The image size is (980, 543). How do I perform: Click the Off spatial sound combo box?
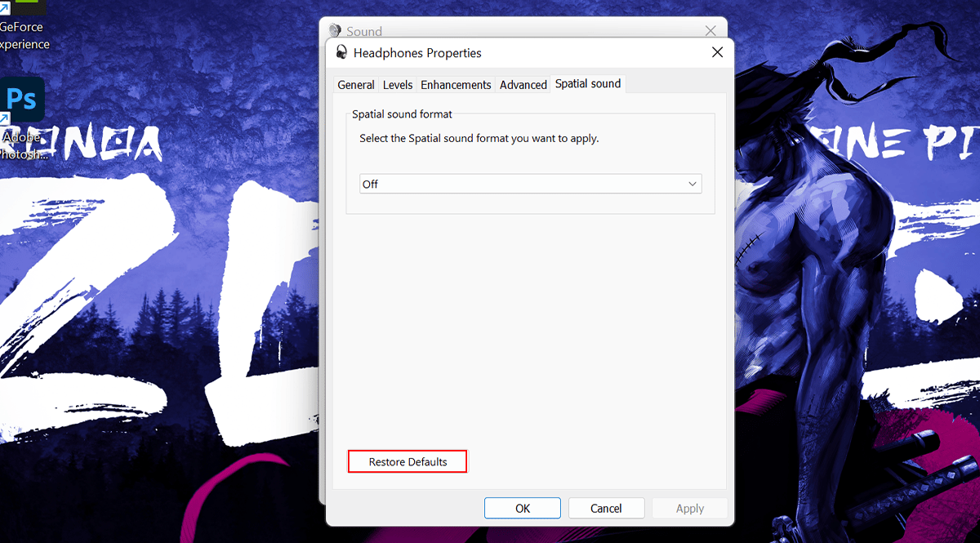pos(531,184)
